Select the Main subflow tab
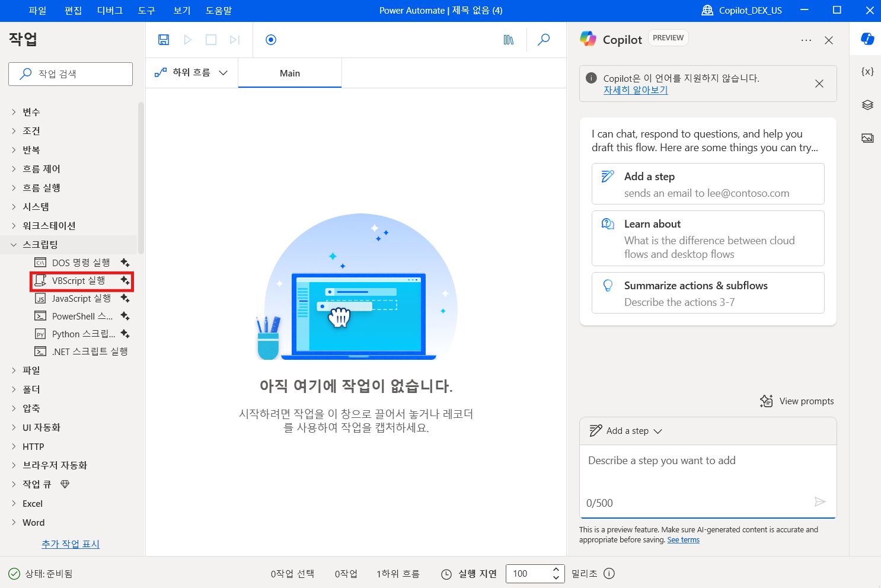881x588 pixels. [x=290, y=73]
